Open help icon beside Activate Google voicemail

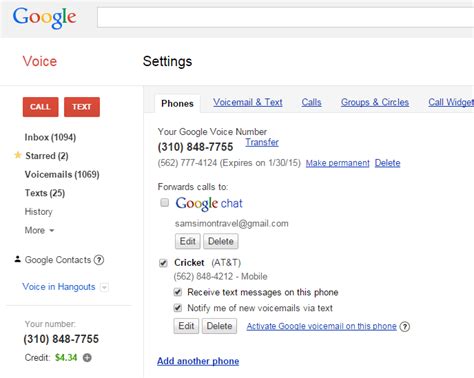click(405, 326)
